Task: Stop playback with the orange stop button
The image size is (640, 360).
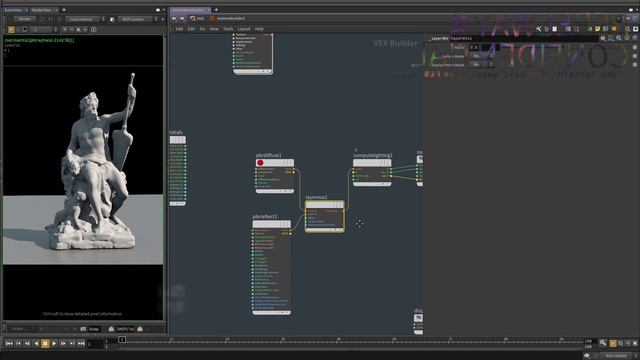Action: pyautogui.click(x=45, y=344)
